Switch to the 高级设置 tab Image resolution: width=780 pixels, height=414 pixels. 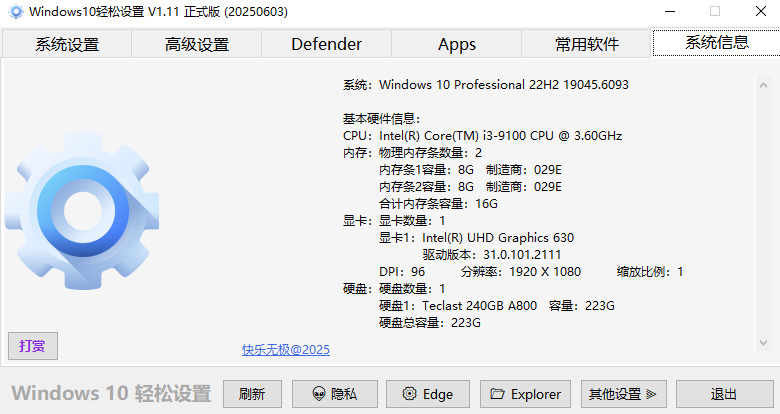(x=197, y=44)
